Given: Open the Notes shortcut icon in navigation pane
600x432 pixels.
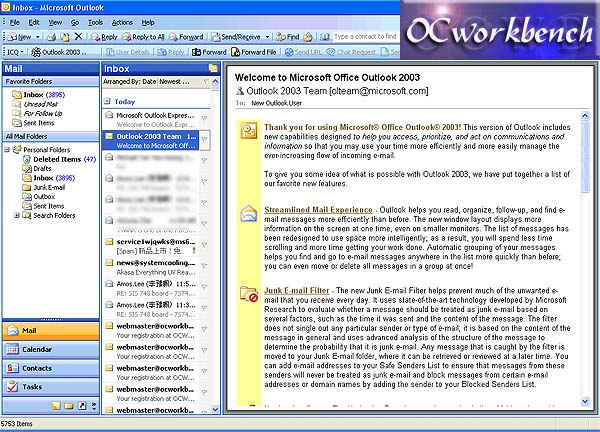Looking at the screenshot, I should (x=56, y=406).
